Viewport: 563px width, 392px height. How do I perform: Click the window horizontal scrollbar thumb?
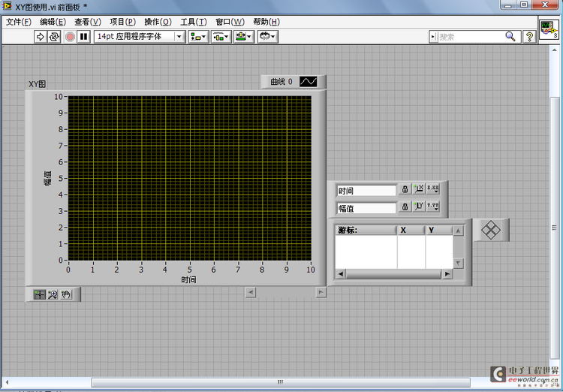pos(281,382)
